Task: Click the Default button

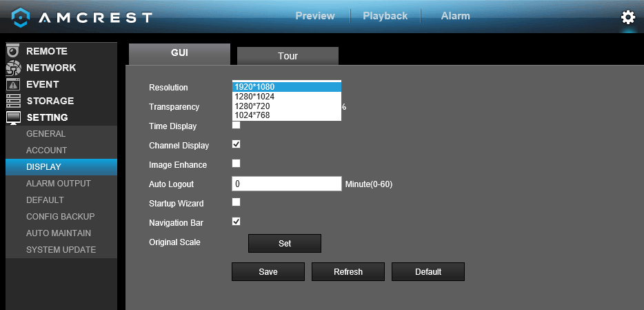Action: pyautogui.click(x=428, y=272)
